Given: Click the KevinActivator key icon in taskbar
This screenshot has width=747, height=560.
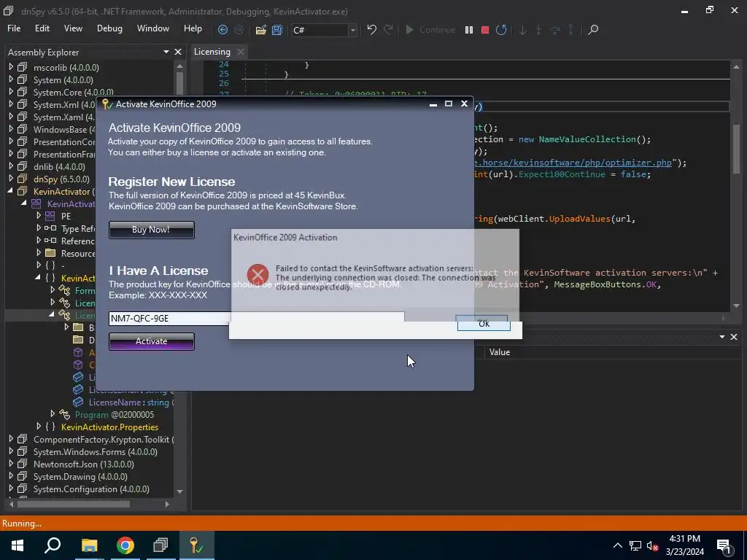Looking at the screenshot, I should 196,545.
